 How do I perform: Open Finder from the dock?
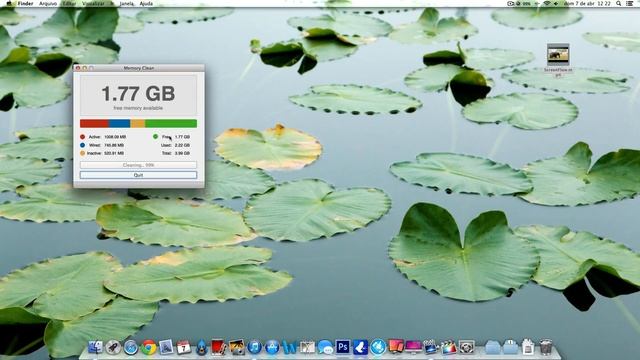96,347
